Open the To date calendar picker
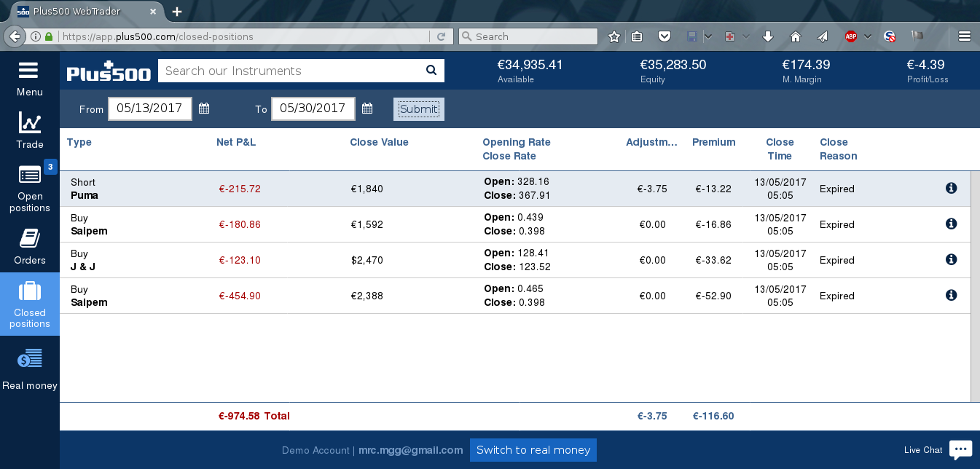This screenshot has width=980, height=469. point(367,109)
